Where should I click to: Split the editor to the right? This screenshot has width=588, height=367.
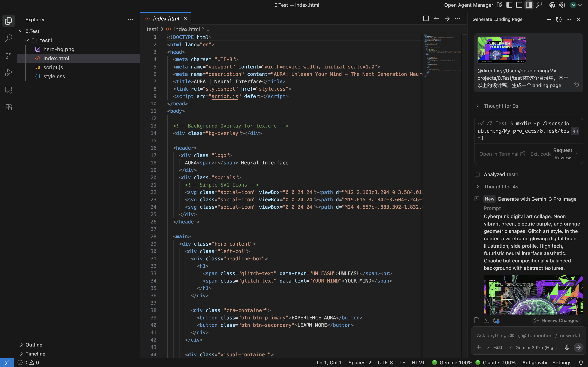click(x=426, y=19)
